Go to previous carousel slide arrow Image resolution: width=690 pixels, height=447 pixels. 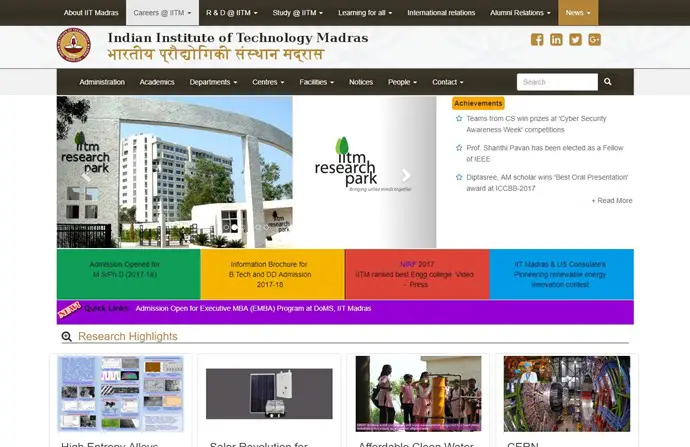(x=86, y=176)
